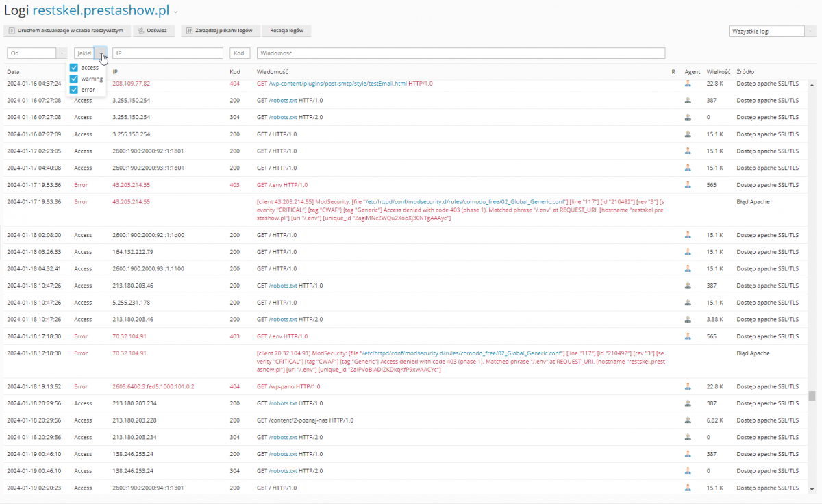
Task: Open the domain chevron beside restskel.prestashow.pl
Action: [176, 12]
